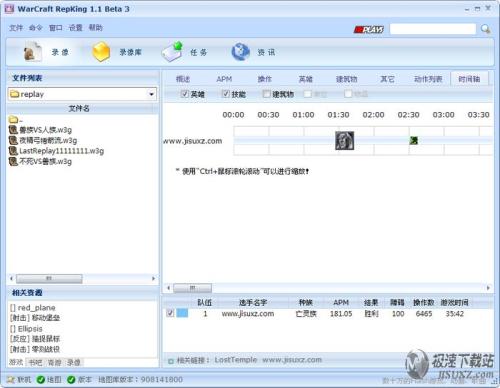Open the 文件 menu

pyautogui.click(x=16, y=28)
